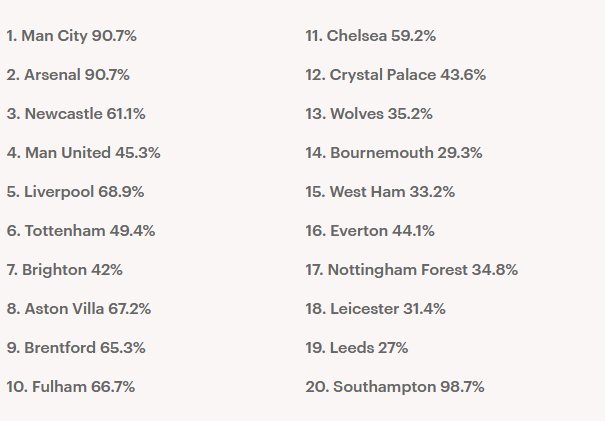Screen dimensions: 605x421
Task: Click the Man City 90.7% entry
Action: pyautogui.click(x=71, y=36)
